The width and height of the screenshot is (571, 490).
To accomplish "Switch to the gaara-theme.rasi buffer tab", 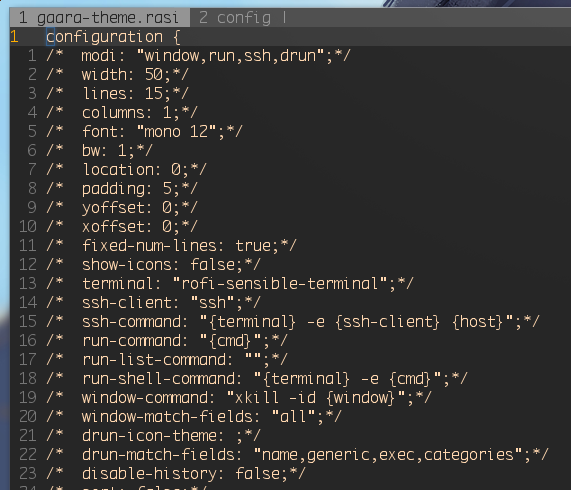I will pos(99,17).
